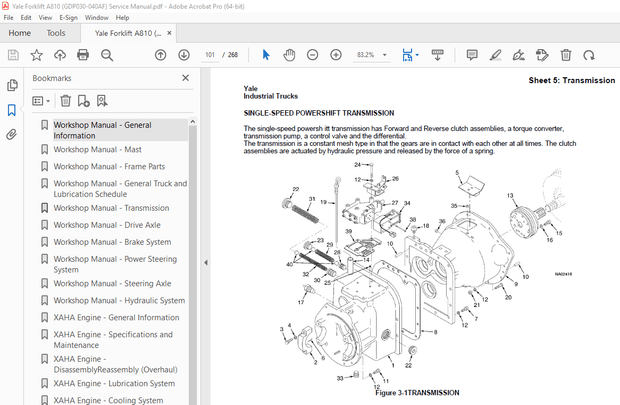Open XAHA Engine - Cooling System bookmark

click(x=108, y=400)
